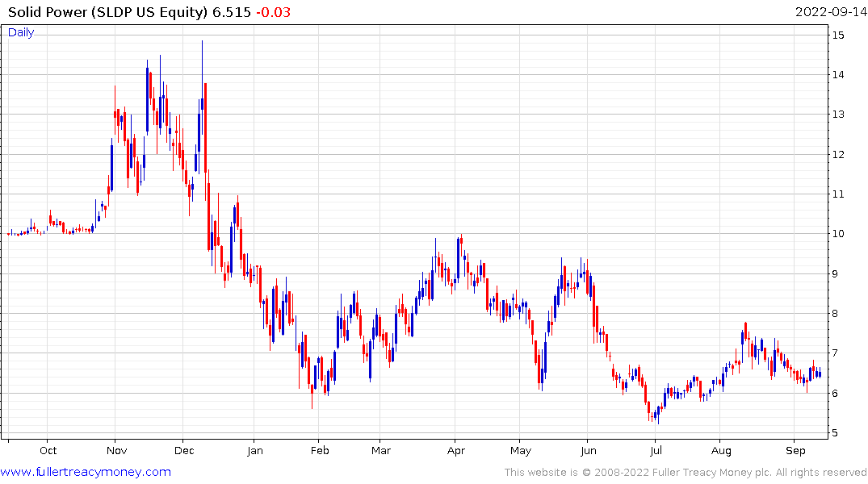The image size is (868, 484).
Task: Click the 'Nov' month label on the axis
Action: pos(117,450)
